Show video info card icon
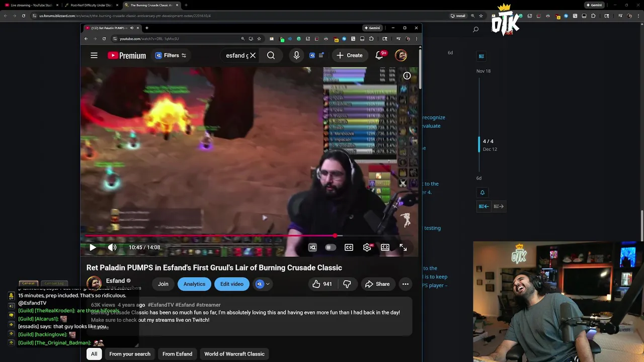The image size is (644, 362). pyautogui.click(x=407, y=76)
